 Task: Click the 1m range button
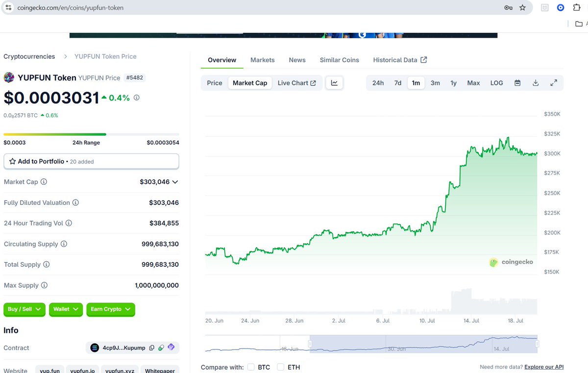(416, 83)
